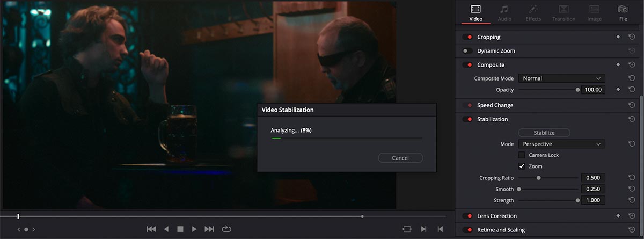Click the Strength slider handle
This screenshot has width=644, height=239.
coord(577,200)
